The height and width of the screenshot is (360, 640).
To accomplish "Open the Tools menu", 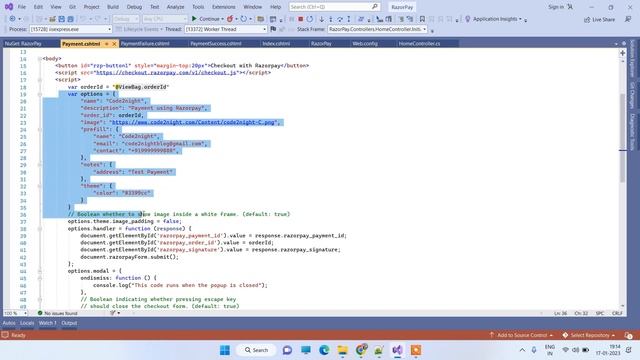I will click(x=198, y=7).
